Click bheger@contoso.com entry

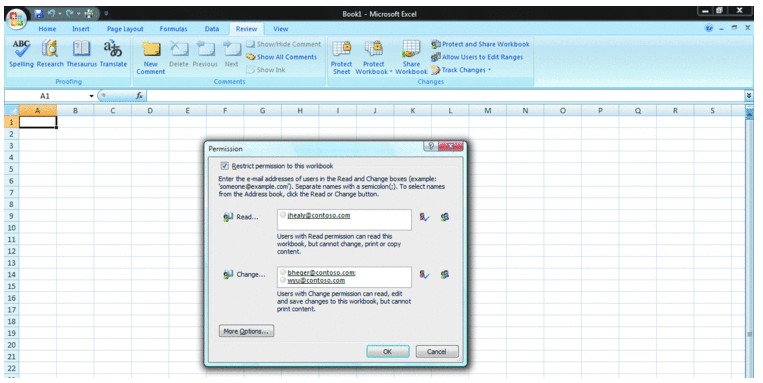(x=321, y=273)
